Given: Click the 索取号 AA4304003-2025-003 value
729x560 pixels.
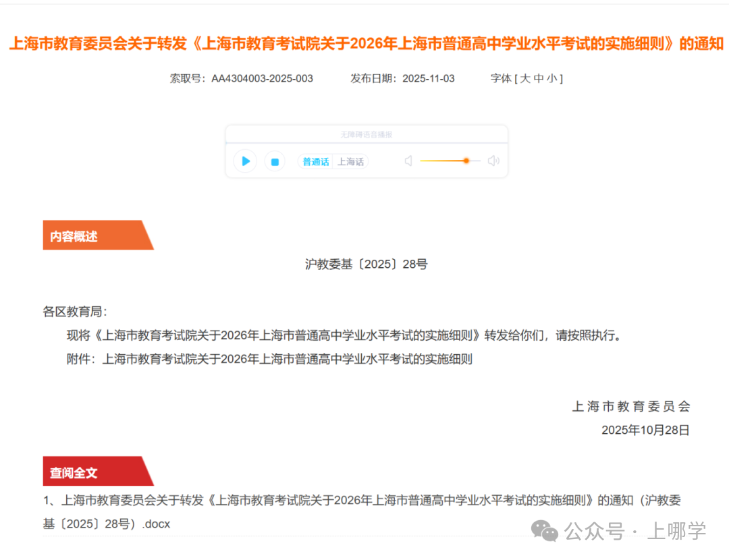Looking at the screenshot, I should 261,78.
